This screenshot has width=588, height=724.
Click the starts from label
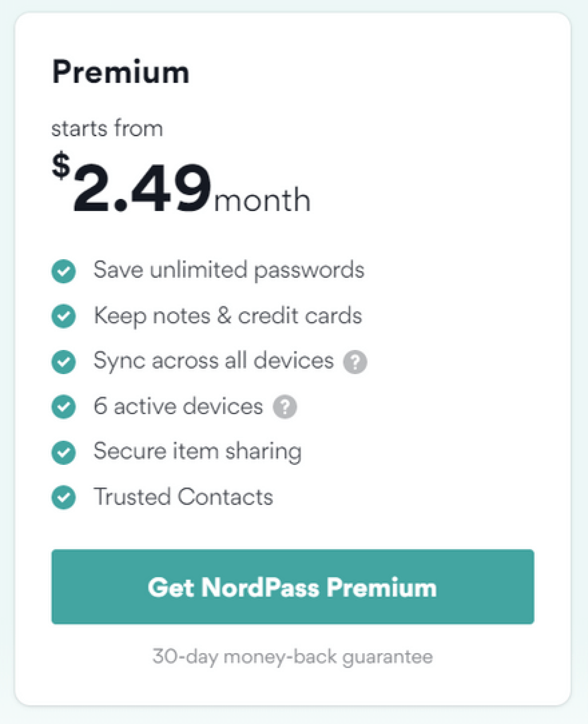pyautogui.click(x=108, y=128)
